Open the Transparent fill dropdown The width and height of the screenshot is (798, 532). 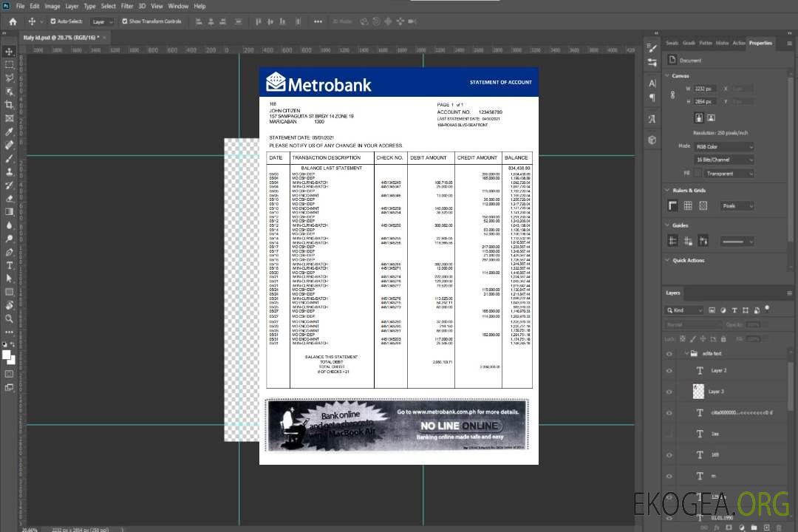point(729,174)
